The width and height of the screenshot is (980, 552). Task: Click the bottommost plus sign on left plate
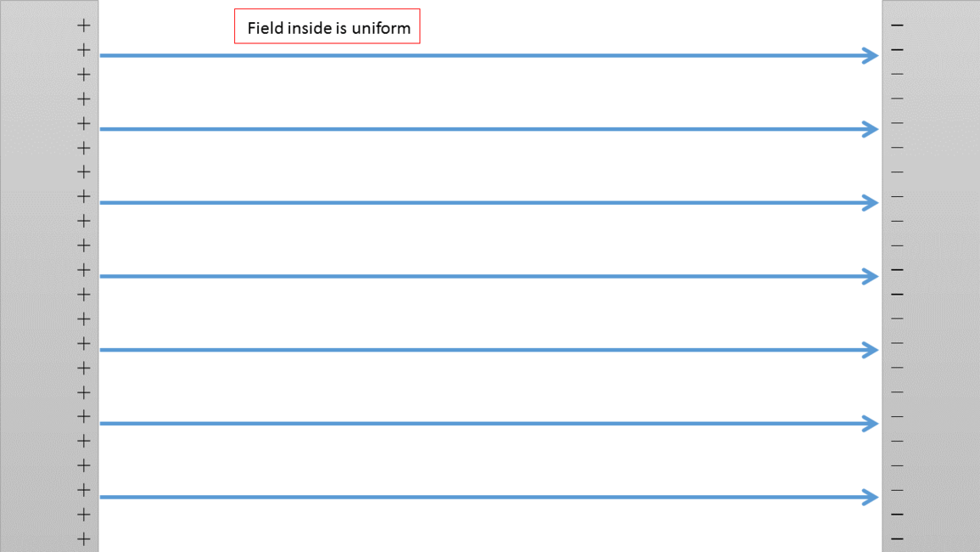coord(83,539)
